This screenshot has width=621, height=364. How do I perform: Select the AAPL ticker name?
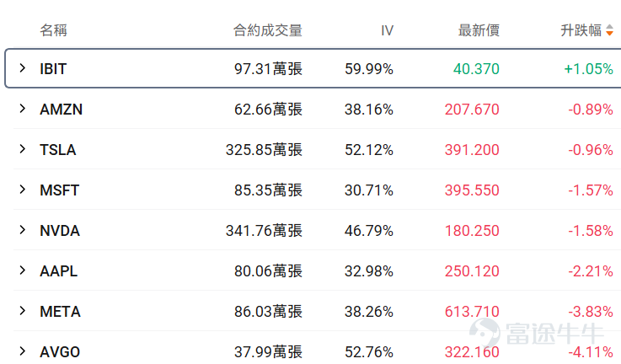coord(59,271)
